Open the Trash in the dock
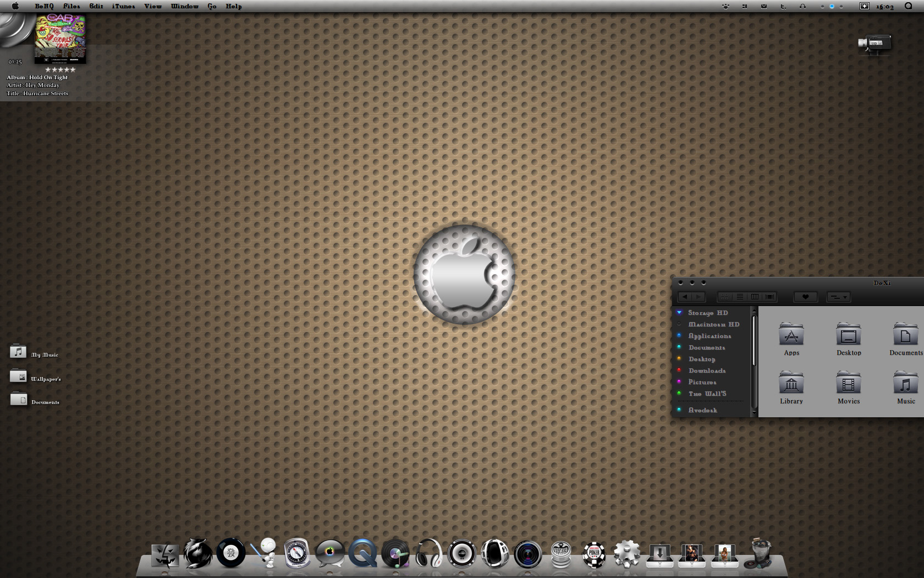Viewport: 924px width, 578px height. [x=761, y=553]
